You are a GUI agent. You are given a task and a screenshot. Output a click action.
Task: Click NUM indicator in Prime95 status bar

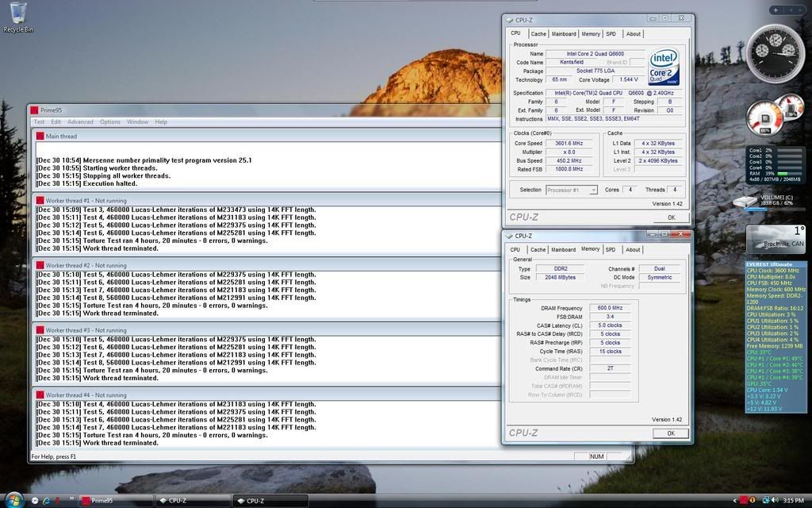click(x=596, y=456)
